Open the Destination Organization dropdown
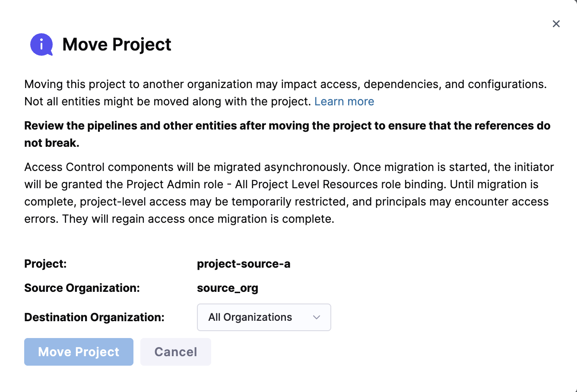577x392 pixels. [x=263, y=317]
